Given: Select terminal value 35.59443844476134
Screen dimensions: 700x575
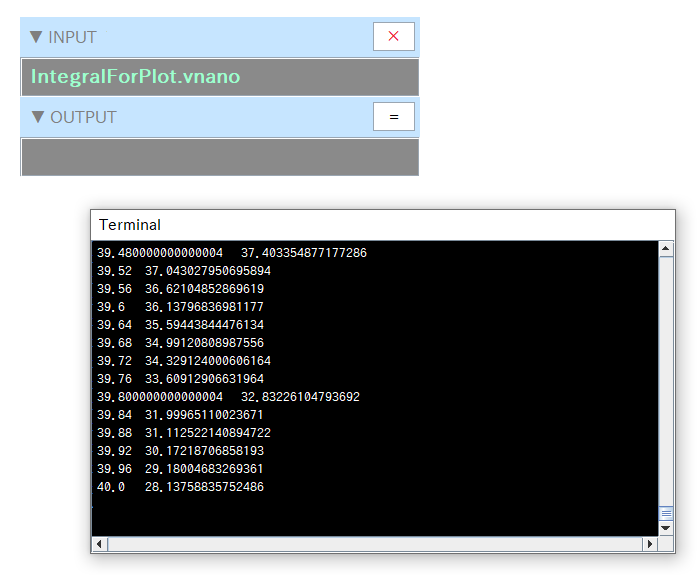Looking at the screenshot, I should [x=204, y=325].
